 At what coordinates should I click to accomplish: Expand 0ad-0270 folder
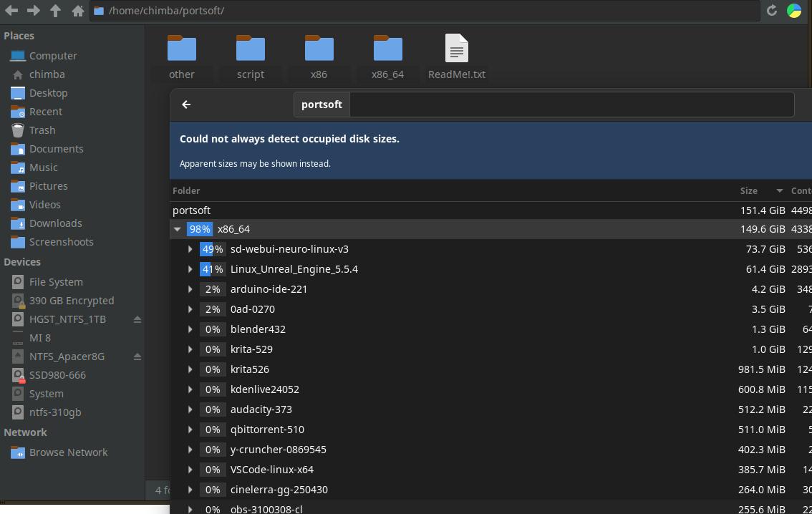click(190, 309)
